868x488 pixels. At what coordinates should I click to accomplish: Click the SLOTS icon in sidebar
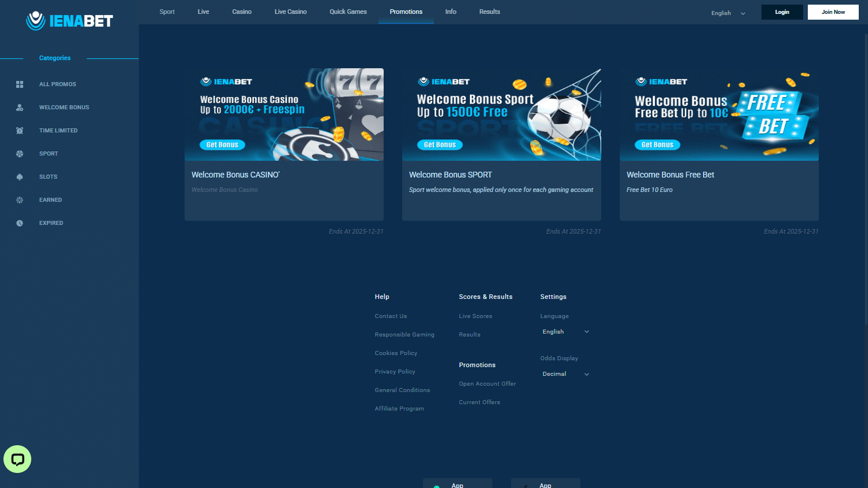[x=19, y=176]
